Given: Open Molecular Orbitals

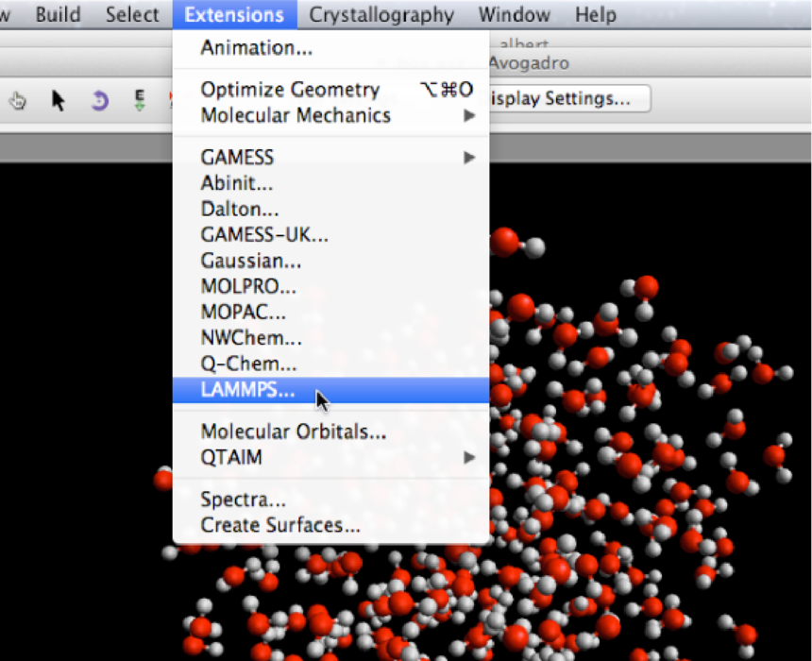Looking at the screenshot, I should pyautogui.click(x=293, y=432).
